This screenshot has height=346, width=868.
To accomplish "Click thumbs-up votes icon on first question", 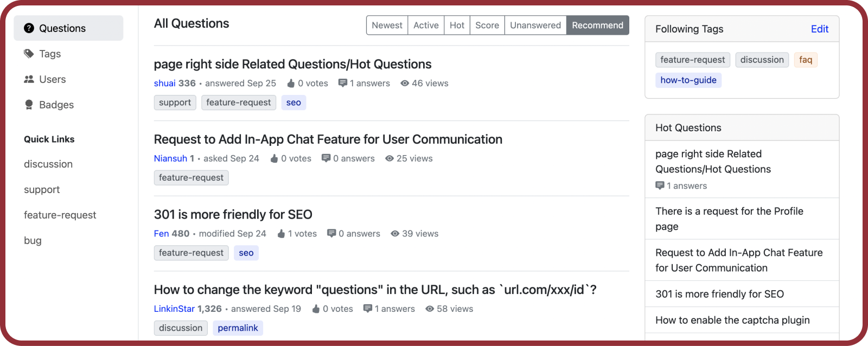I will 291,84.
